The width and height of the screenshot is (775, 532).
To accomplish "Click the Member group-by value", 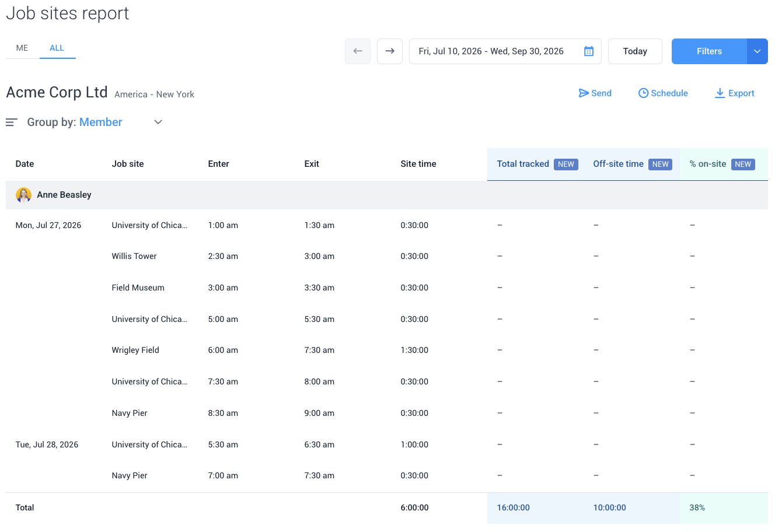I will coord(101,122).
